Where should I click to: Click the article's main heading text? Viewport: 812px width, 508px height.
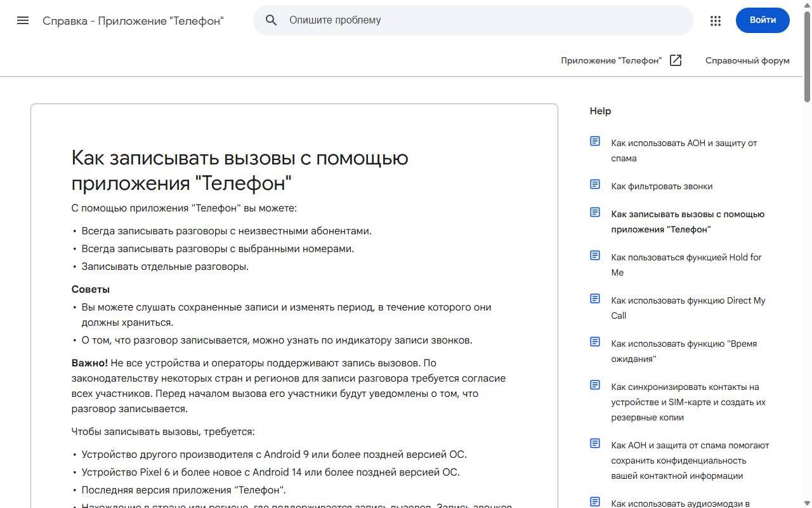(x=240, y=170)
